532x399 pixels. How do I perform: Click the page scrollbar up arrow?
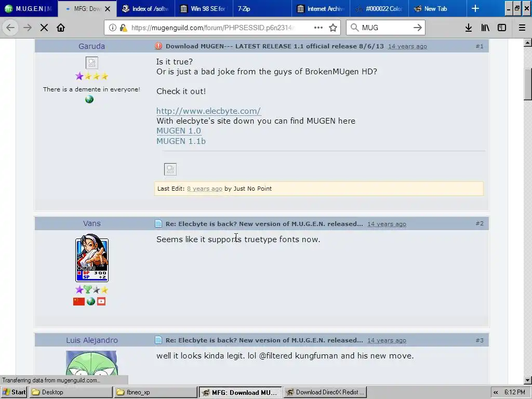point(528,43)
